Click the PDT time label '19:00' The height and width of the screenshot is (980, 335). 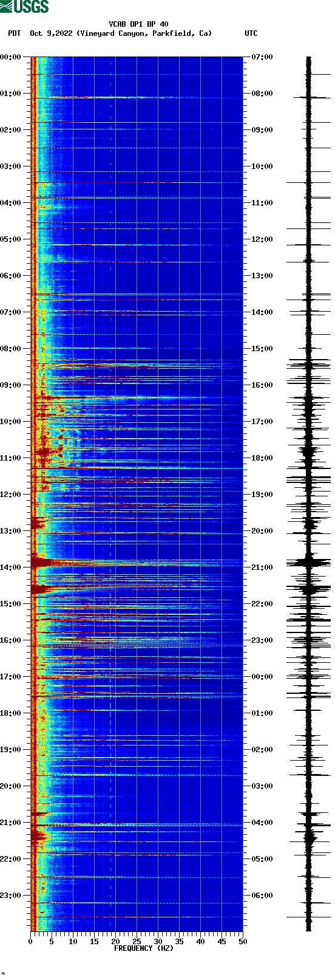point(11,750)
